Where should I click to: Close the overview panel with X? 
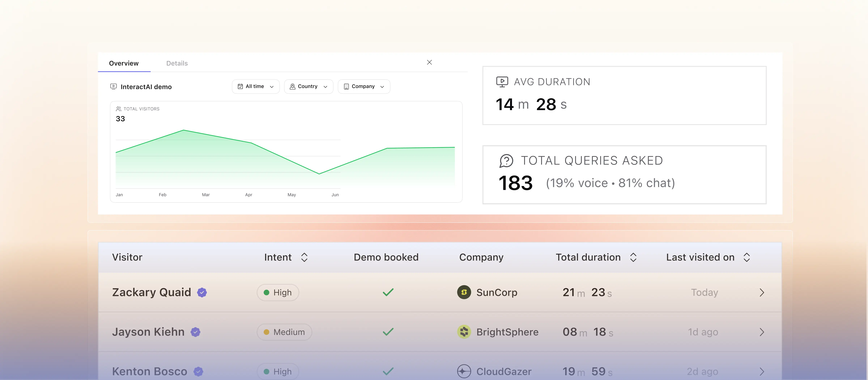[429, 62]
